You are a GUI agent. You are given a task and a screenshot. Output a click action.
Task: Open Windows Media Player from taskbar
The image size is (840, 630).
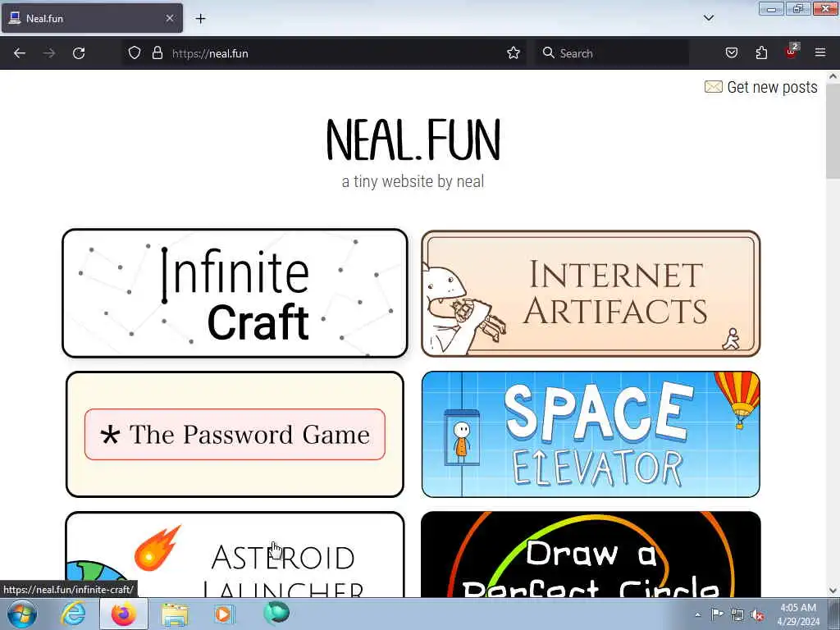223,614
